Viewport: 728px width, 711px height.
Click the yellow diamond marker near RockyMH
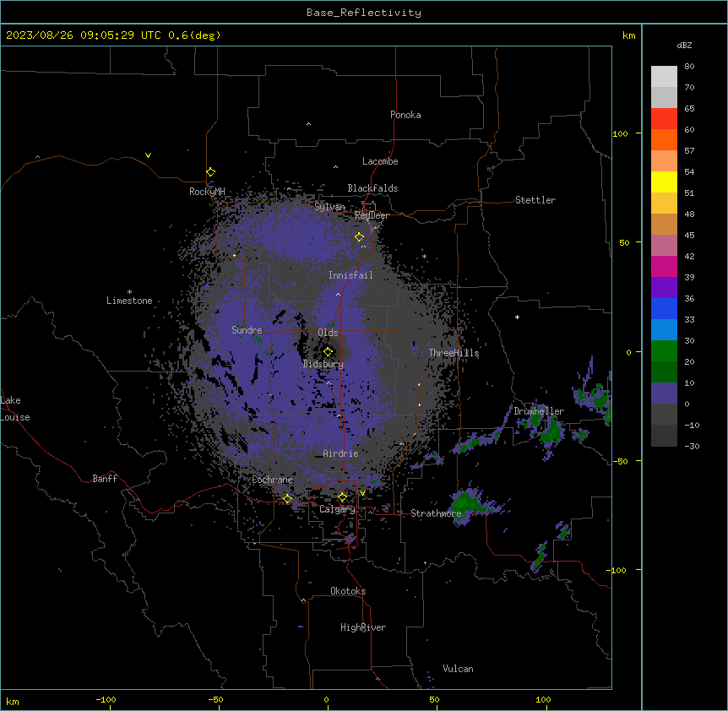tap(211, 172)
